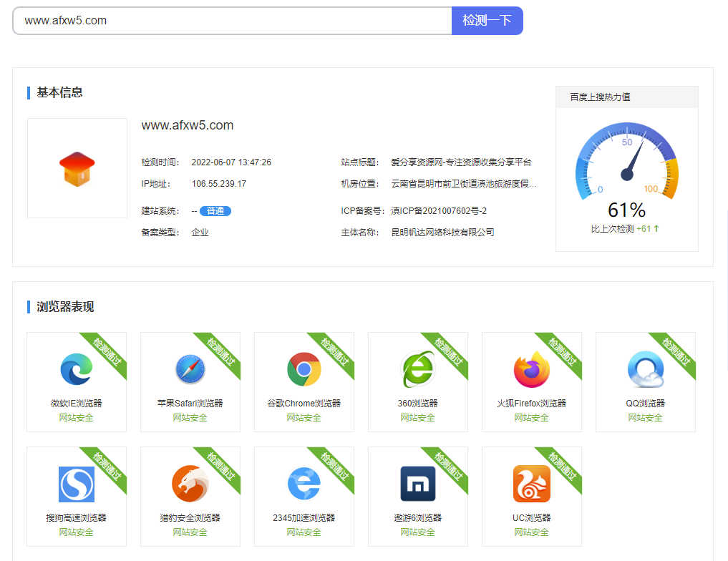Click the 检测通过 ribbon on UC浏览器 card
Screen dimensions: 728x561
(562, 467)
